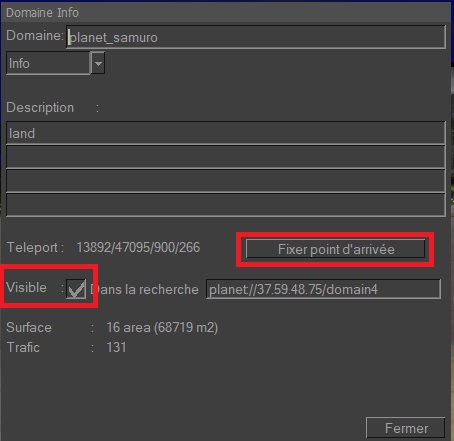Click the Fixer point d'arrivée button

pyautogui.click(x=335, y=249)
